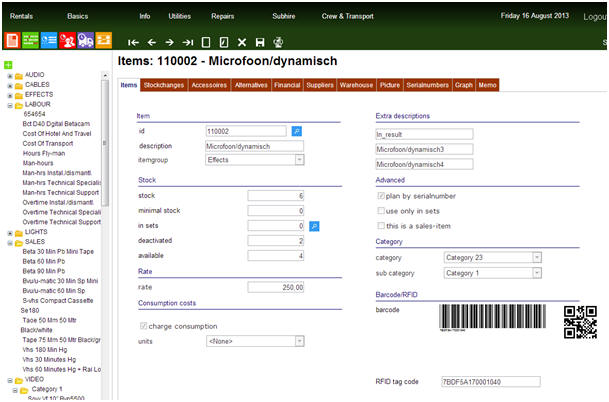Open the units dropdown
609x402 pixels.
point(255,341)
